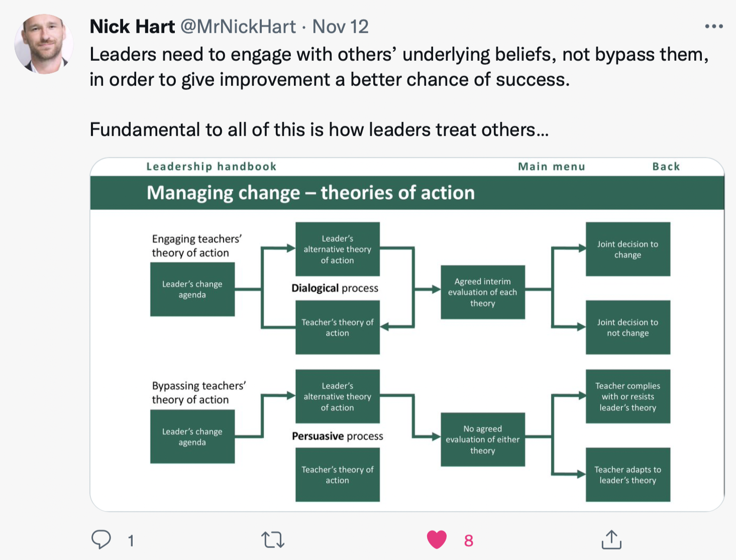This screenshot has width=736, height=560.
Task: Click the Managing change title banner
Action: point(310,193)
